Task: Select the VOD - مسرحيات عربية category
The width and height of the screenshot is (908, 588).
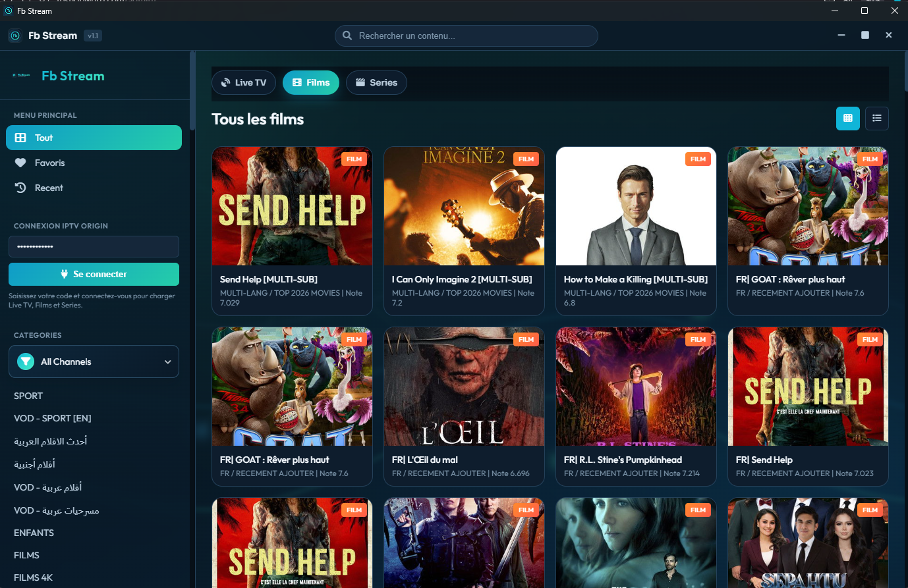Action: pos(57,510)
